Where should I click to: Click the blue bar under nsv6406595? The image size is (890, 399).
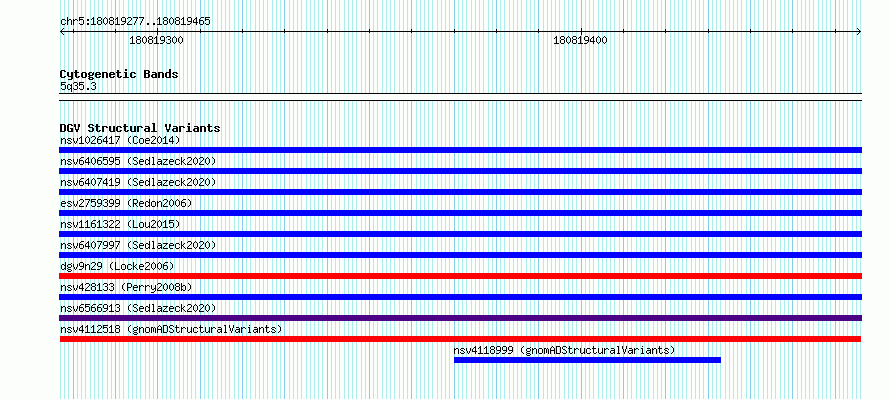[x=460, y=171]
